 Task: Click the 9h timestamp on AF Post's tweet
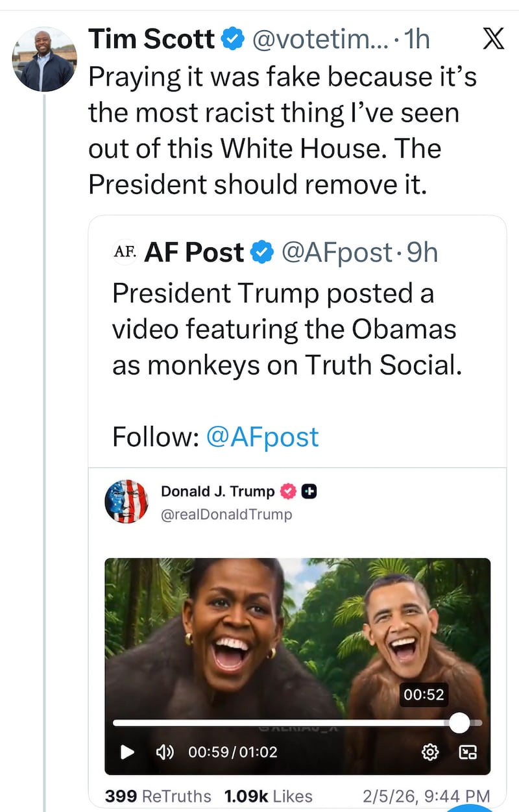pos(421,252)
